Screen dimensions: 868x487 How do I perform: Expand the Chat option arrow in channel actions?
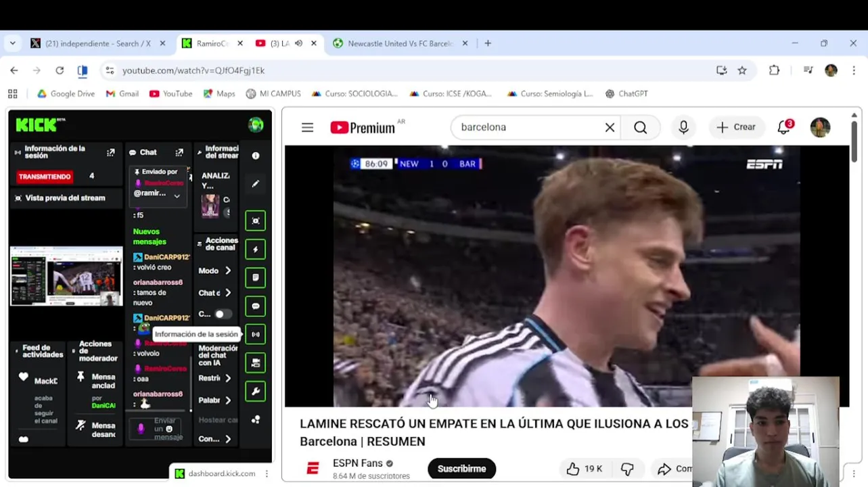tap(228, 293)
